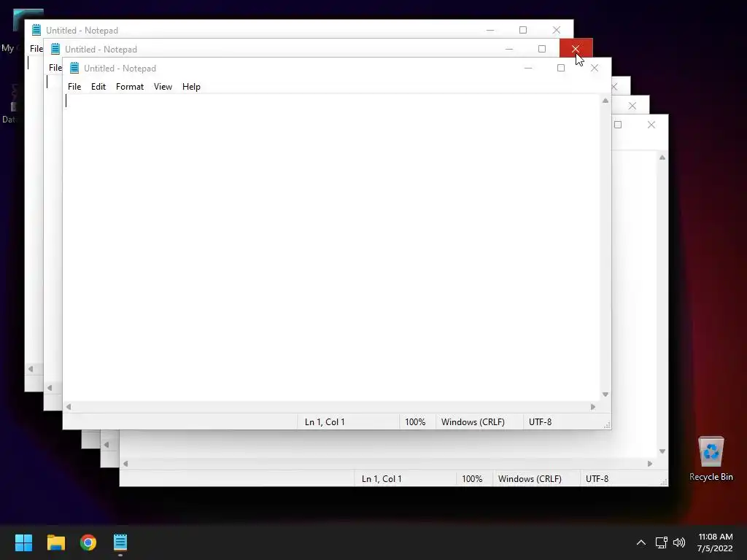Image resolution: width=747 pixels, height=560 pixels.
Task: Minimize the rearmost top-left Notepad window
Action: [x=489, y=30]
